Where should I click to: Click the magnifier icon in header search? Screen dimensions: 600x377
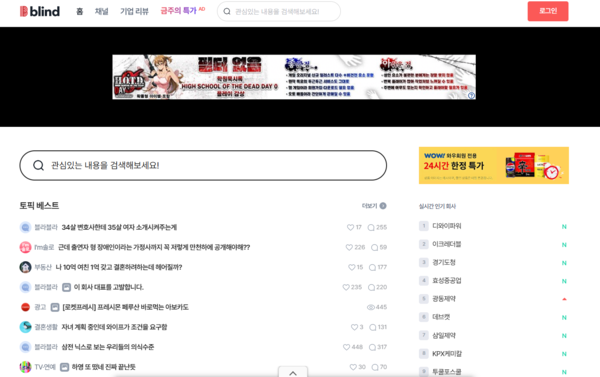(x=227, y=11)
